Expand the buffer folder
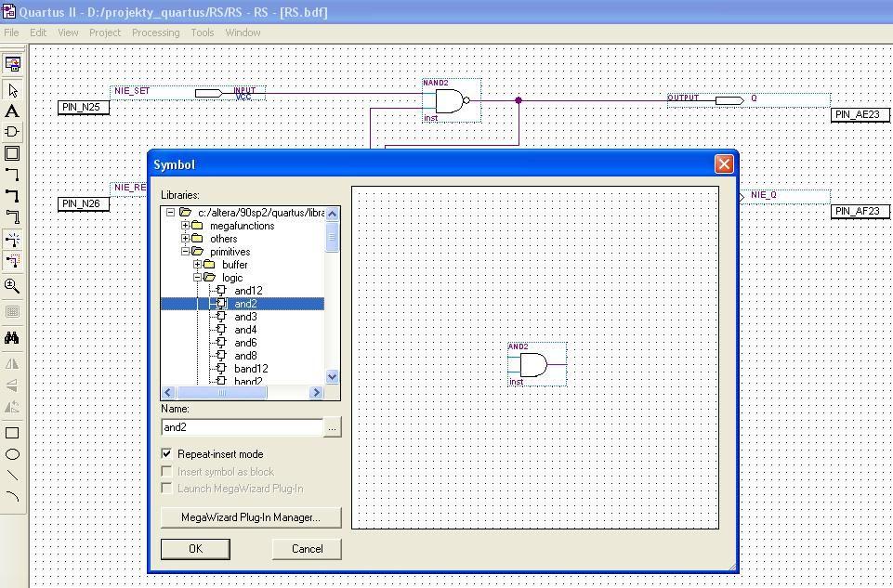The image size is (893, 588). click(197, 264)
